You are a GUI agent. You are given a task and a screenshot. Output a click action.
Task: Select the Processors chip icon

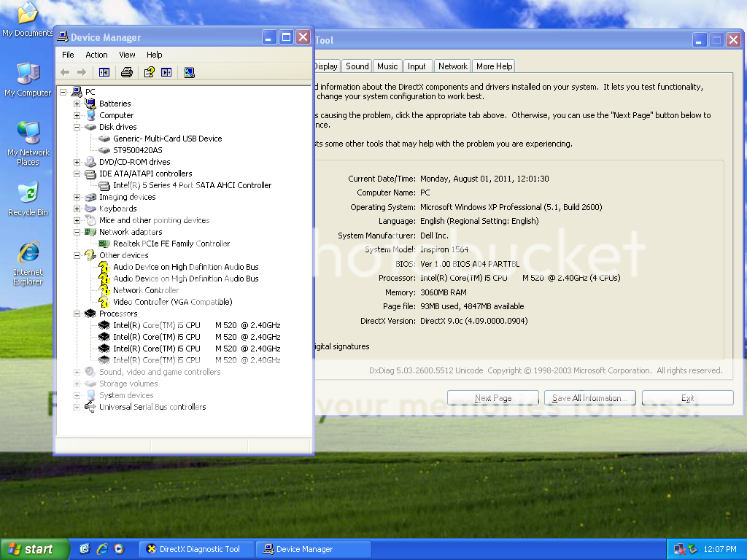click(x=90, y=314)
